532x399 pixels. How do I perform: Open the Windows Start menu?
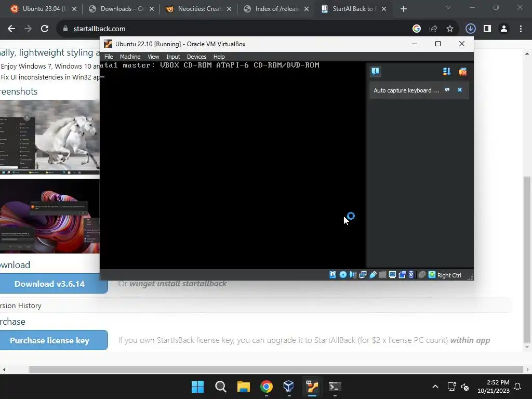pyautogui.click(x=197, y=387)
